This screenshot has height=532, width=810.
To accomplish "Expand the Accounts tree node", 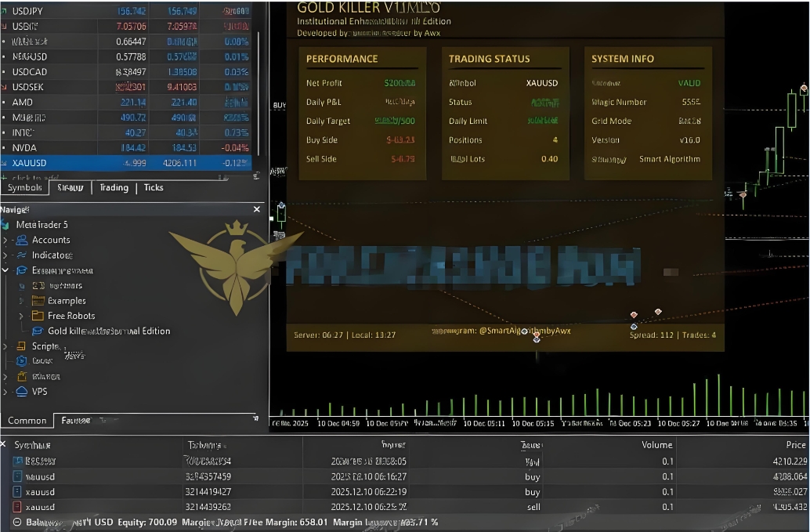I will pos(5,240).
